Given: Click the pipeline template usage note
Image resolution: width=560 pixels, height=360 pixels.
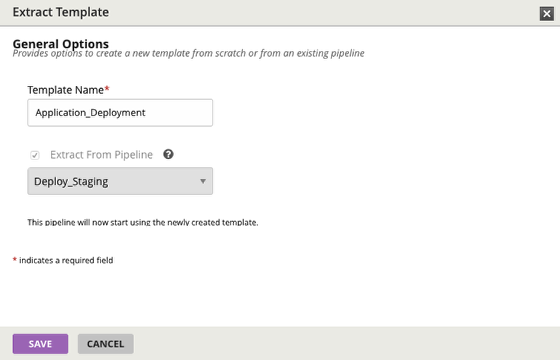Looking at the screenshot, I should (x=143, y=222).
